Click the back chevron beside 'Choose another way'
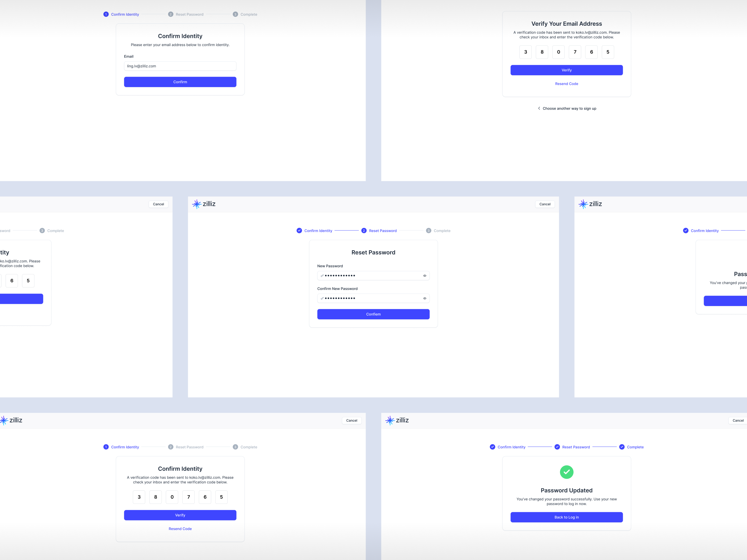The width and height of the screenshot is (747, 560). tap(539, 108)
